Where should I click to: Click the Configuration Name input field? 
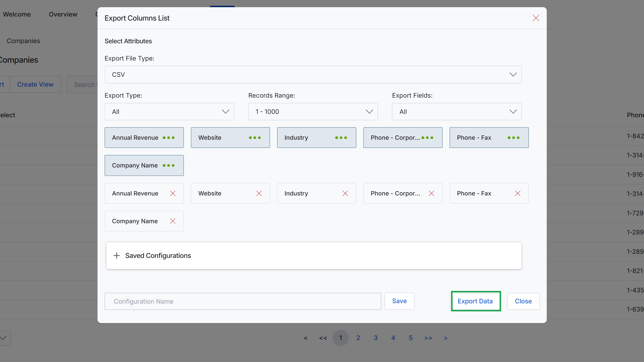click(x=243, y=301)
